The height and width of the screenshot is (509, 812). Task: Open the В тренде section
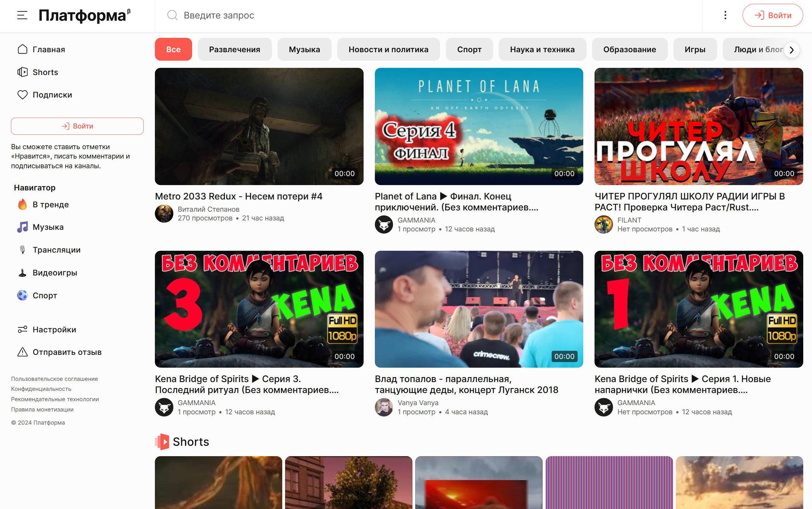coord(50,204)
